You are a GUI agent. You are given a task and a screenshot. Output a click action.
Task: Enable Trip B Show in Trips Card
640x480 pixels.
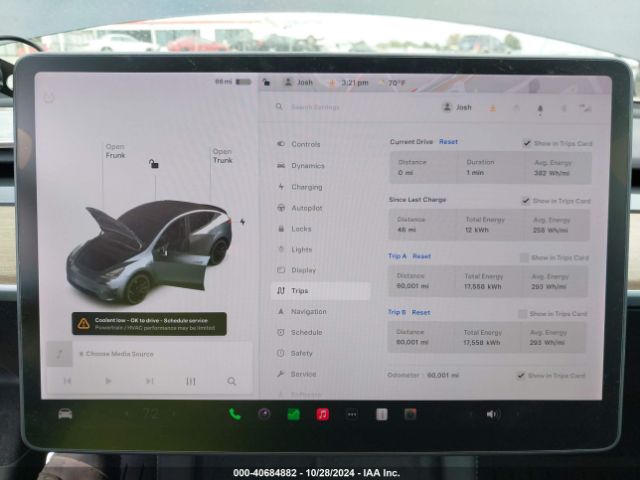[x=522, y=313]
